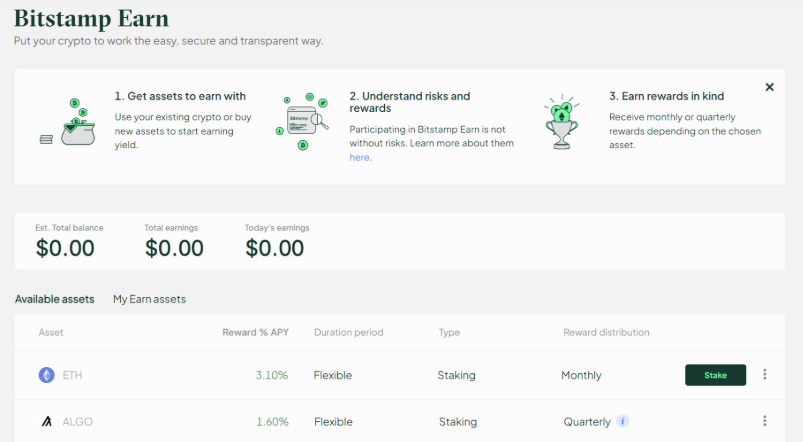803x442 pixels.
Task: Click the Today's earnings amount
Action: pos(274,248)
